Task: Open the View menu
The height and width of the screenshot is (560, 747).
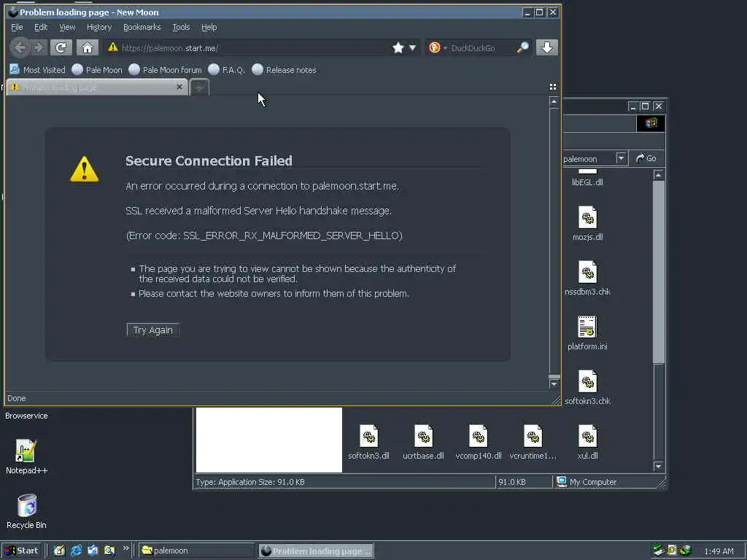Action: coord(67,27)
